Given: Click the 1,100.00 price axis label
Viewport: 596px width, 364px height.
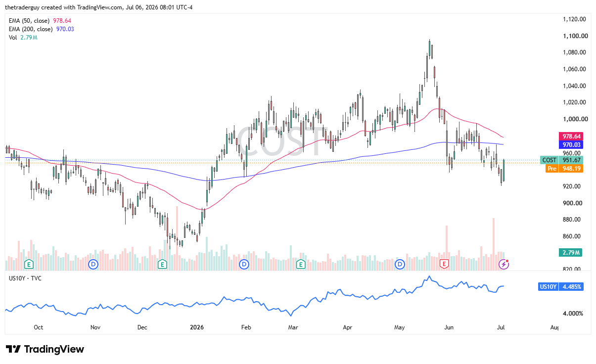Looking at the screenshot, I should (x=575, y=36).
